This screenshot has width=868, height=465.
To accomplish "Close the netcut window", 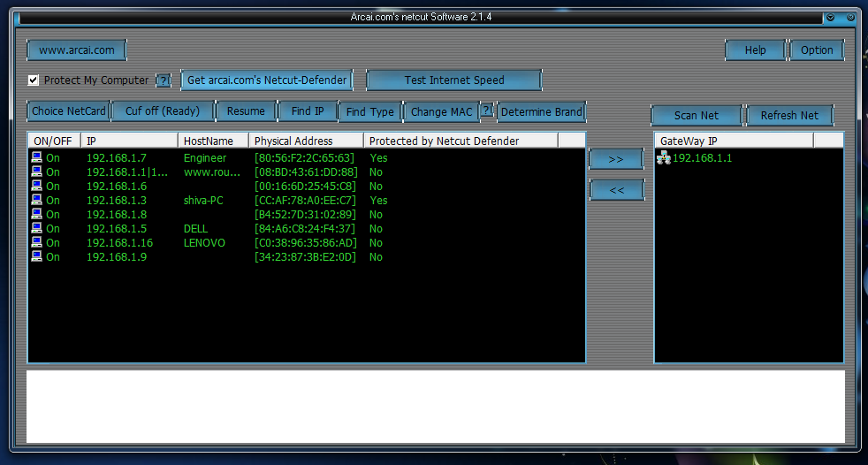I will (851, 18).
